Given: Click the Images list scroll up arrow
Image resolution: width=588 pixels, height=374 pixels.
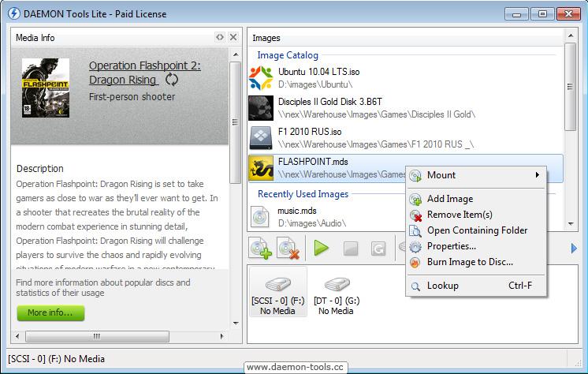Looking at the screenshot, I should click(x=571, y=36).
